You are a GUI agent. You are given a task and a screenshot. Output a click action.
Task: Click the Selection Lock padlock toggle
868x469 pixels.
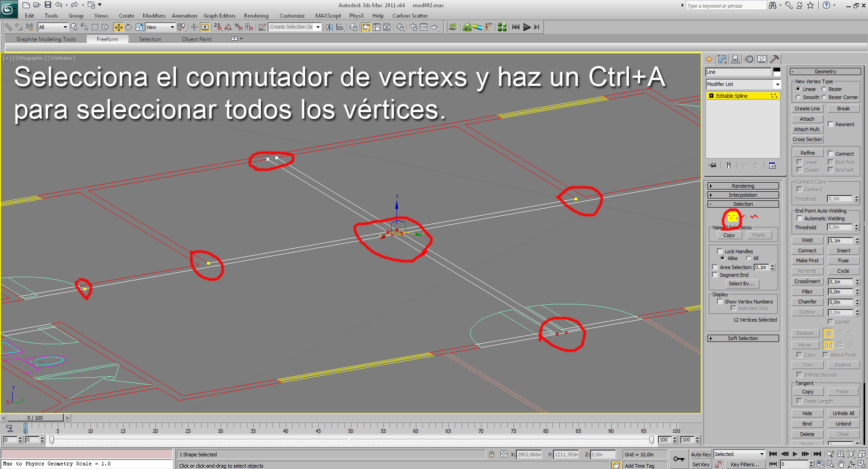pos(491,454)
